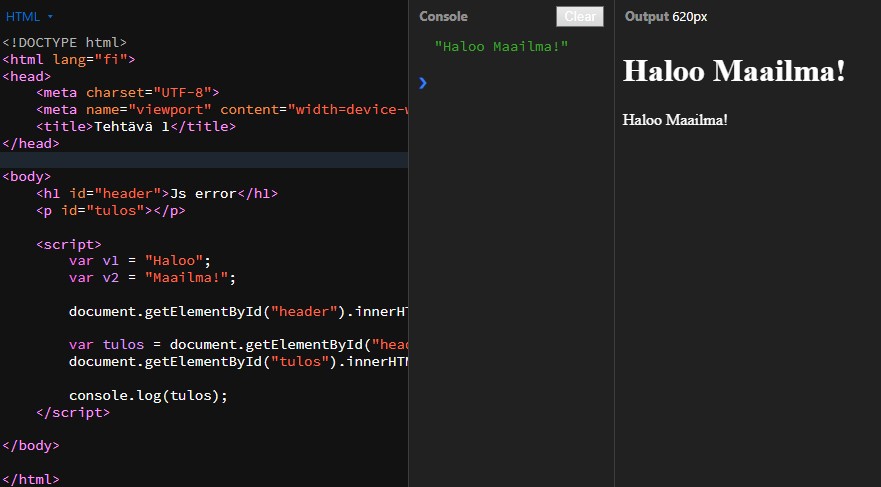
Task: Click the Clear console button
Action: click(579, 16)
